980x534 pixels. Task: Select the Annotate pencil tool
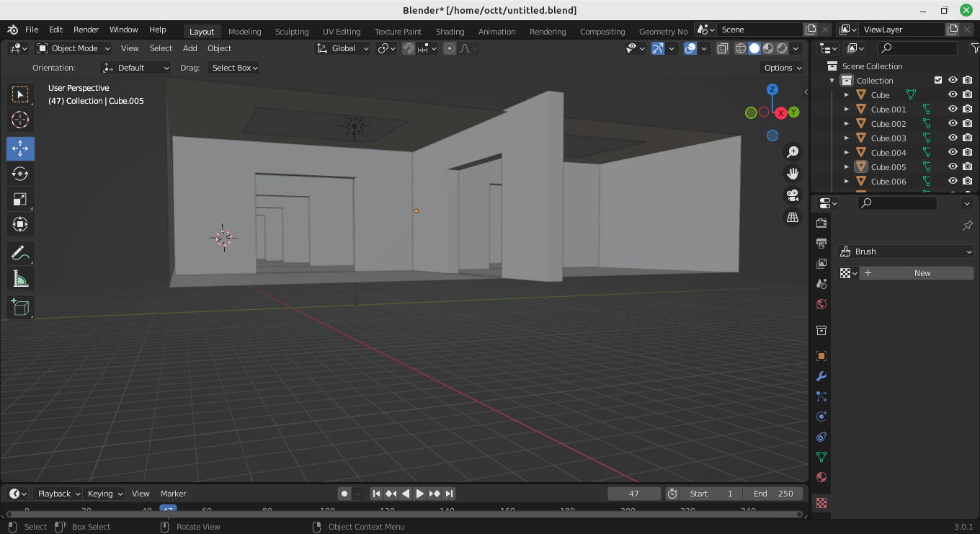pyautogui.click(x=20, y=253)
